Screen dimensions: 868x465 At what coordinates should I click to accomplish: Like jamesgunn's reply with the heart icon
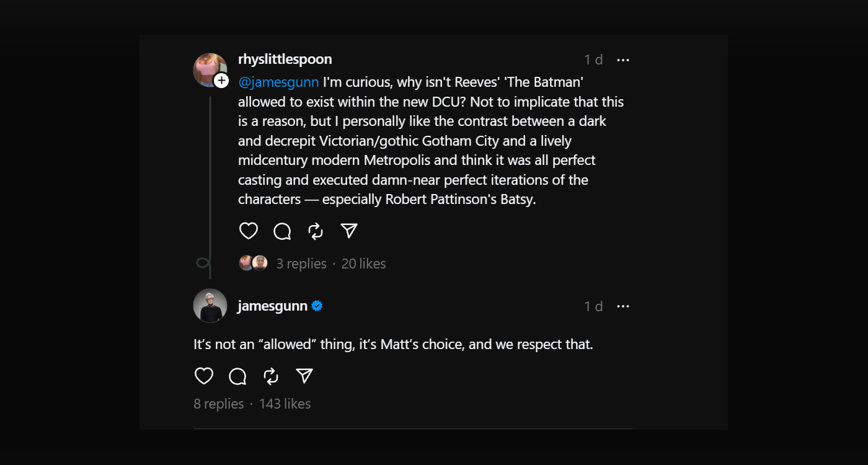204,376
